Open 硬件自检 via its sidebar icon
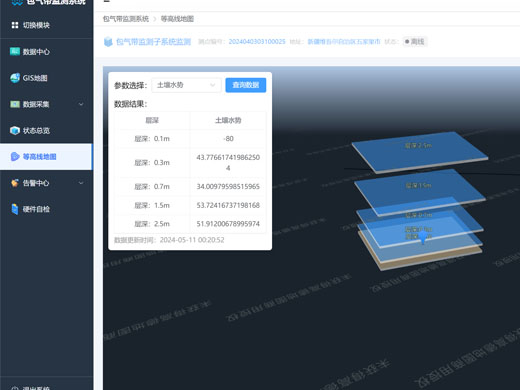Image resolution: width=520 pixels, height=390 pixels. click(15, 209)
